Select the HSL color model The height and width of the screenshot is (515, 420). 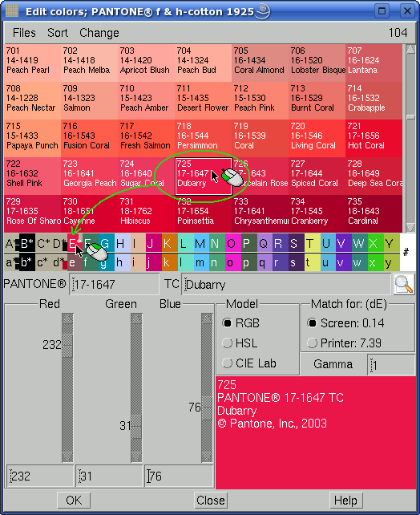(241, 343)
